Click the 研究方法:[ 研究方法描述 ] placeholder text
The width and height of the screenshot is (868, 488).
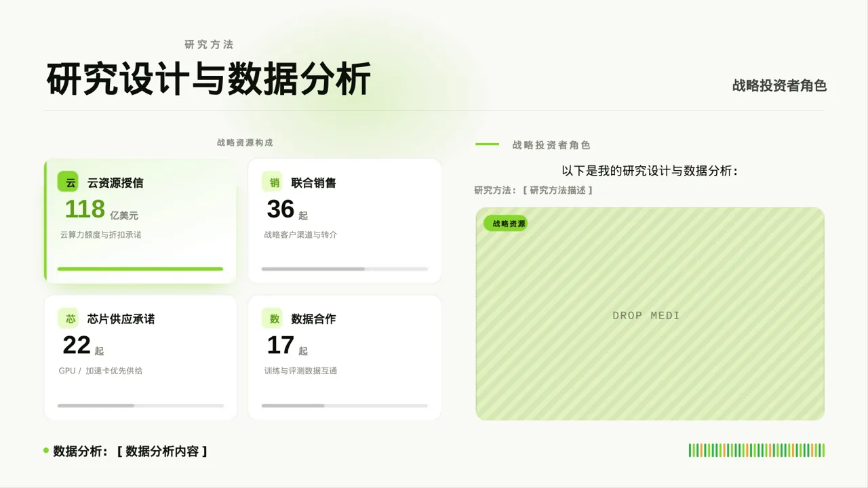click(534, 190)
